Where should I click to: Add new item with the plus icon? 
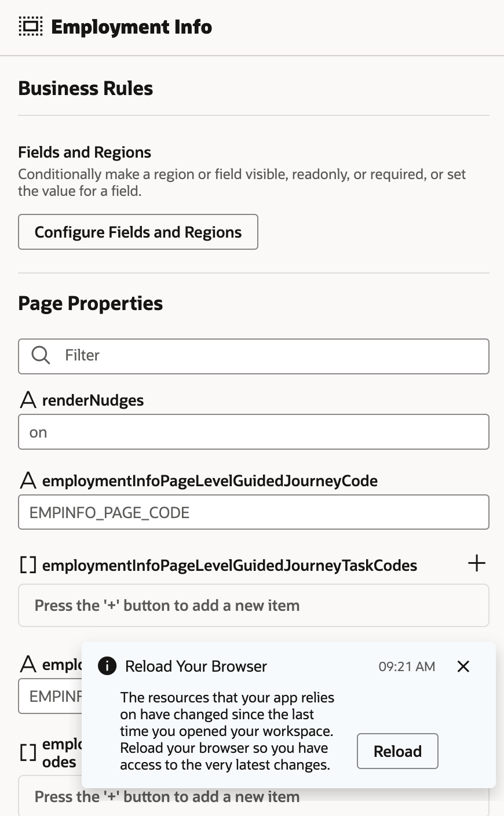point(476,563)
